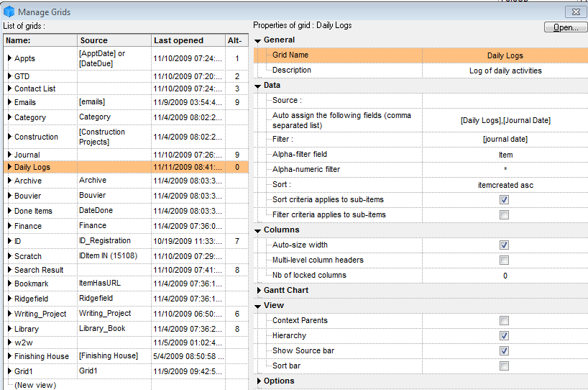Select the Writing_Project grid row
588x390 pixels.
coord(40,314)
